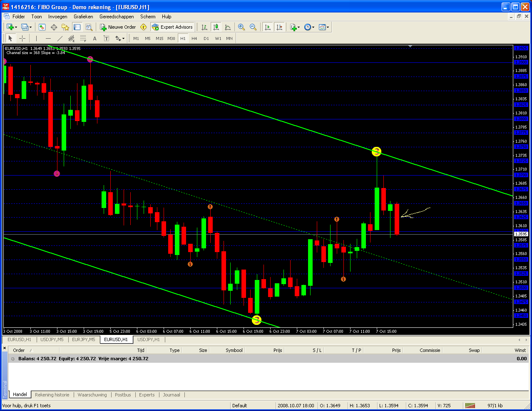This screenshot has width=532, height=411.
Task: Switch timeframe to MN
Action: click(x=229, y=38)
